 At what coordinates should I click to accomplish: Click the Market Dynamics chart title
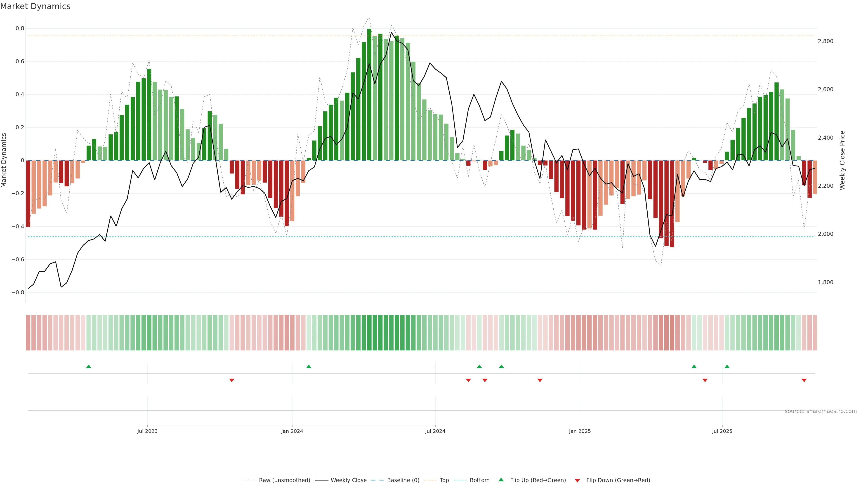click(x=35, y=6)
